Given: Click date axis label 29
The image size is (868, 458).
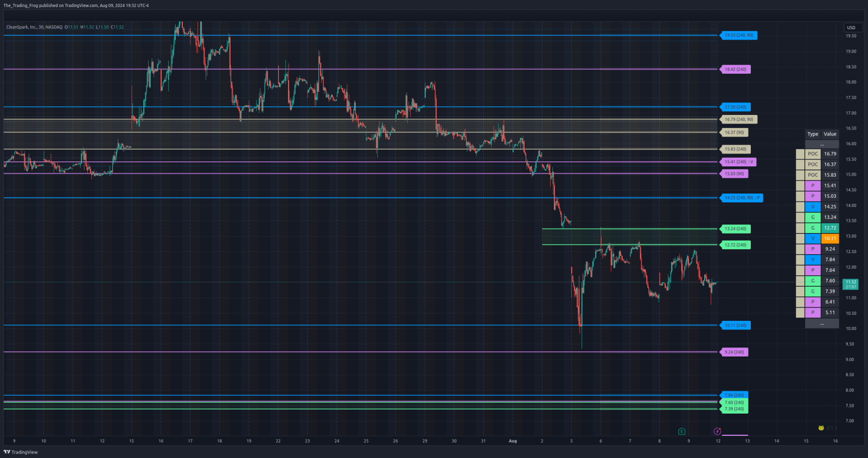Looking at the screenshot, I should click(425, 441).
